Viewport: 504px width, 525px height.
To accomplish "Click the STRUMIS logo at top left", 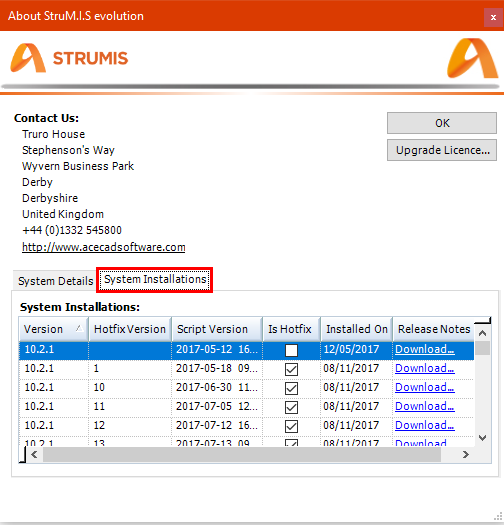I will (69, 58).
